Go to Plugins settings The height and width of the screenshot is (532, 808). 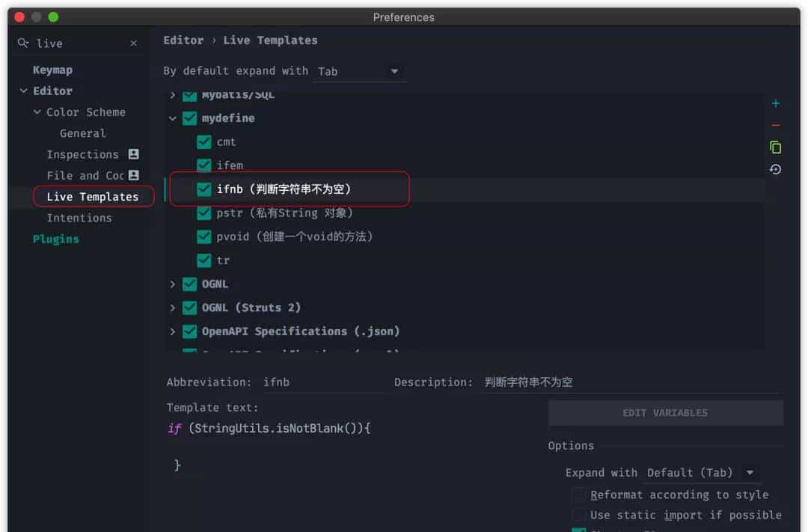(x=55, y=239)
